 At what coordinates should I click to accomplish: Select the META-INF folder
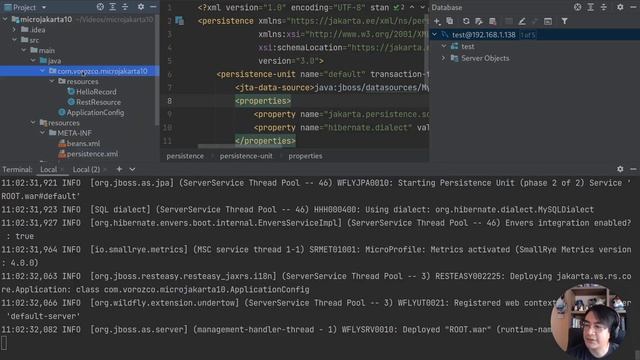[x=74, y=133]
